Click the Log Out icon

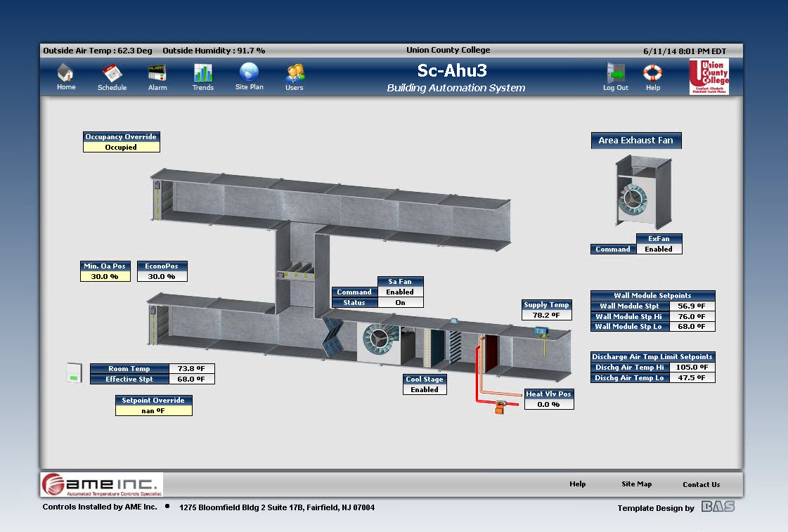(x=616, y=73)
